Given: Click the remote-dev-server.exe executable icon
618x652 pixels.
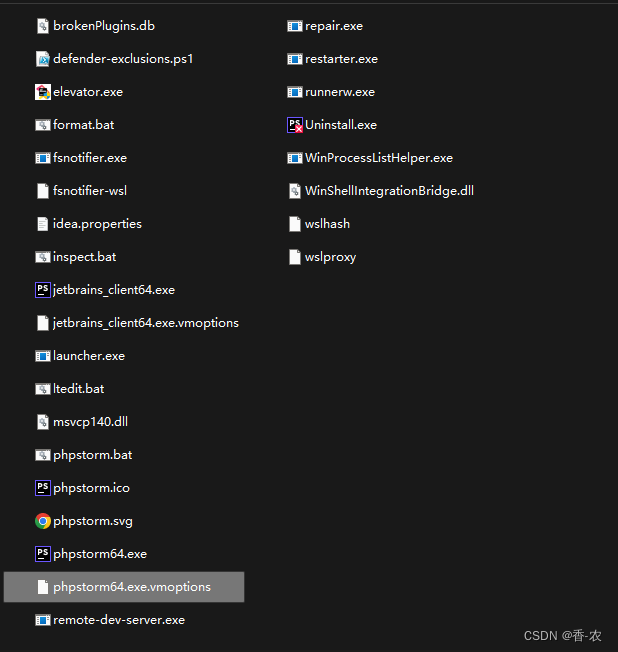Looking at the screenshot, I should pos(43,620).
